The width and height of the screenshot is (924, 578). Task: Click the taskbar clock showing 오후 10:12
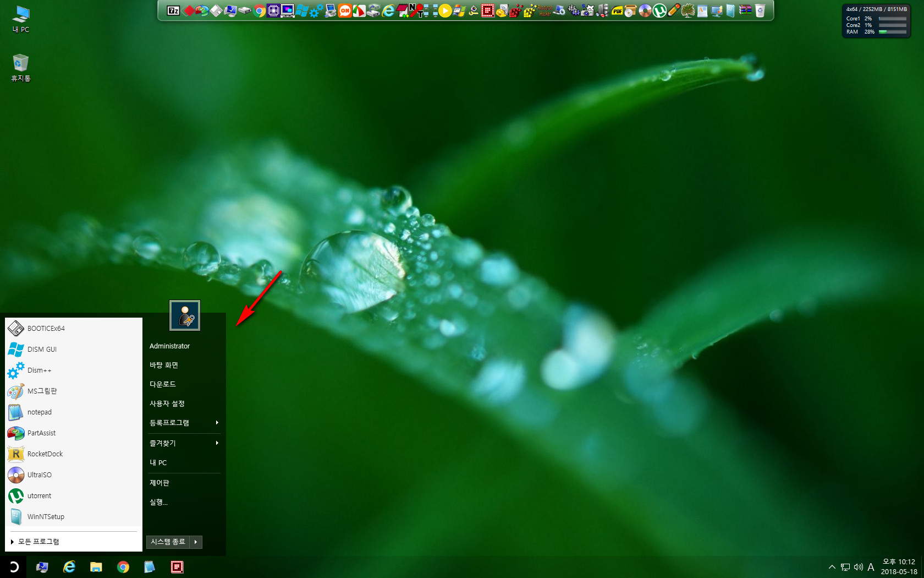(x=899, y=567)
